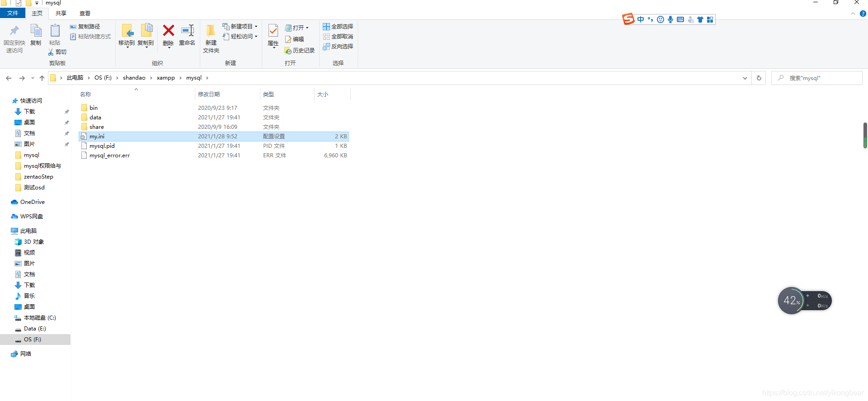
Task: Deselect all items via Select none
Action: (338, 37)
